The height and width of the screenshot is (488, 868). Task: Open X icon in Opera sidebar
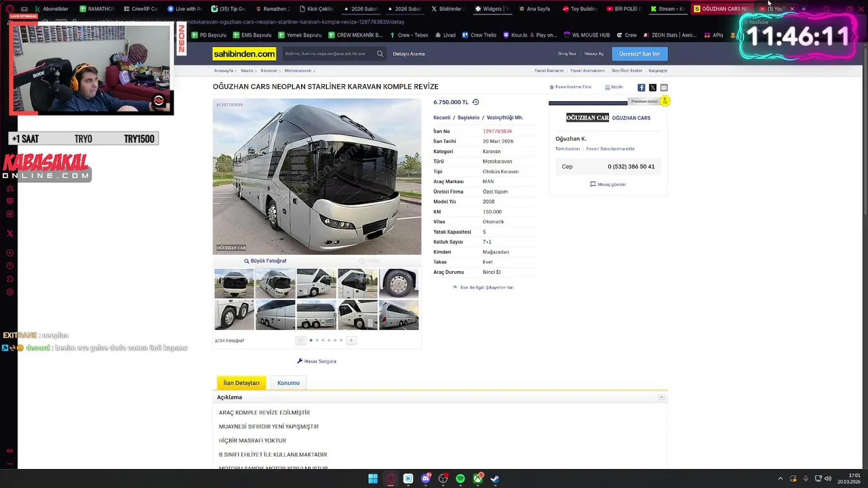tap(9, 233)
